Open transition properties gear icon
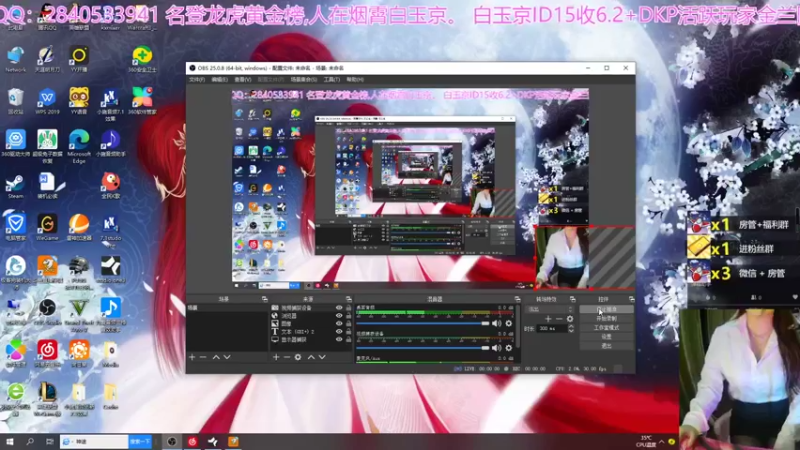The height and width of the screenshot is (450, 800). point(570,319)
